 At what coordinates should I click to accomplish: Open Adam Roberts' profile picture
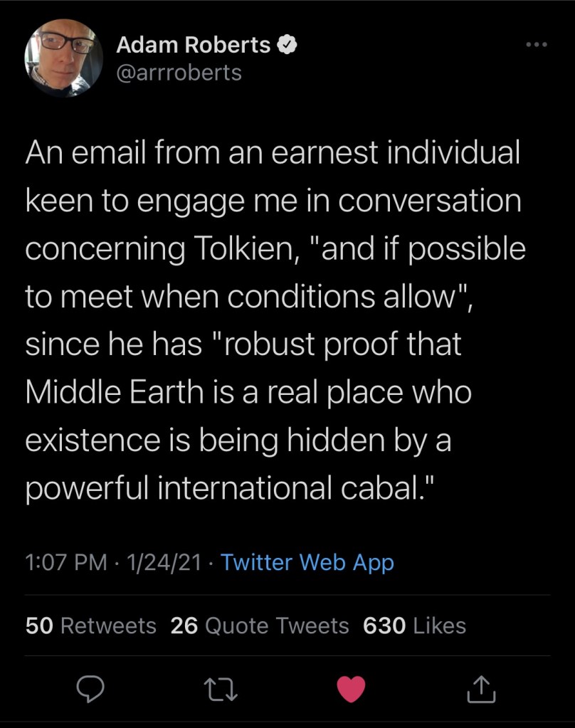click(x=63, y=58)
